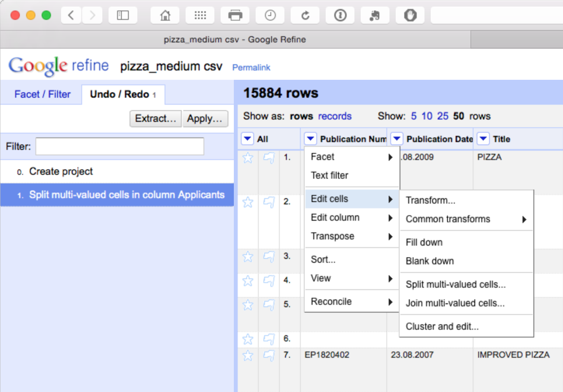
Task: Open the Title column dropdown arrow
Action: click(x=483, y=139)
